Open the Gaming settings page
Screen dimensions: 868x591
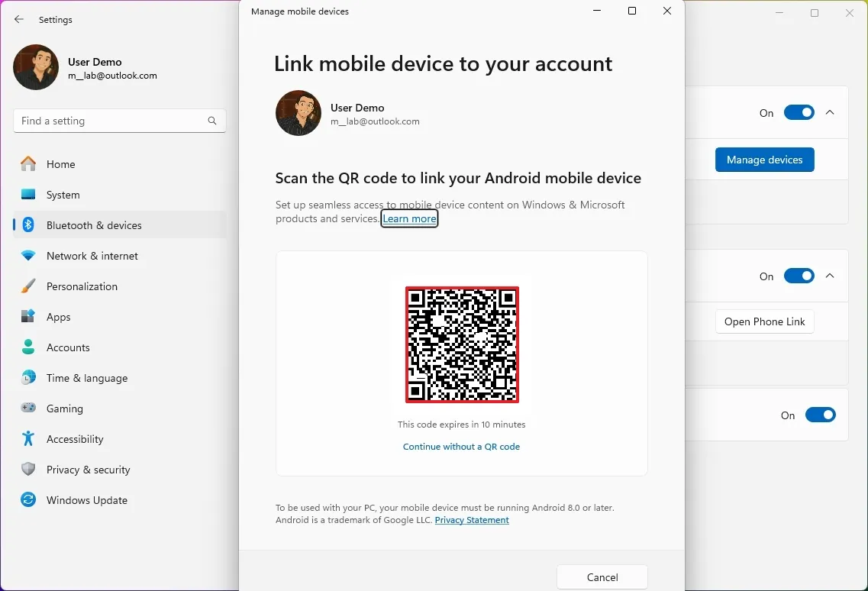[x=65, y=409]
